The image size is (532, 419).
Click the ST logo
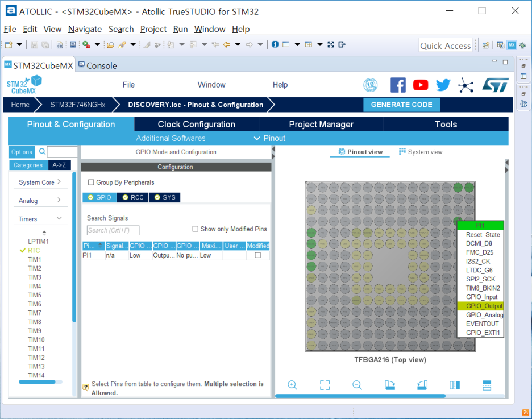point(496,85)
